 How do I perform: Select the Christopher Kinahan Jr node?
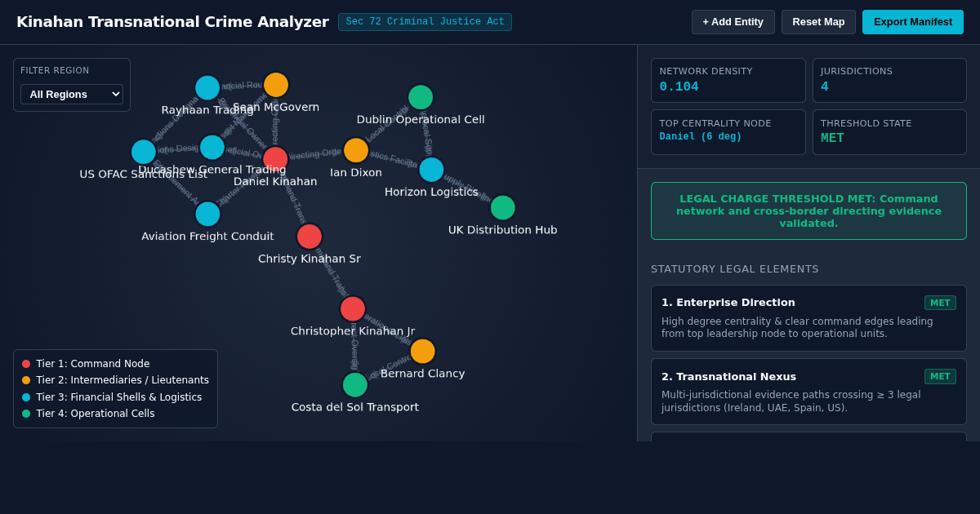(353, 309)
